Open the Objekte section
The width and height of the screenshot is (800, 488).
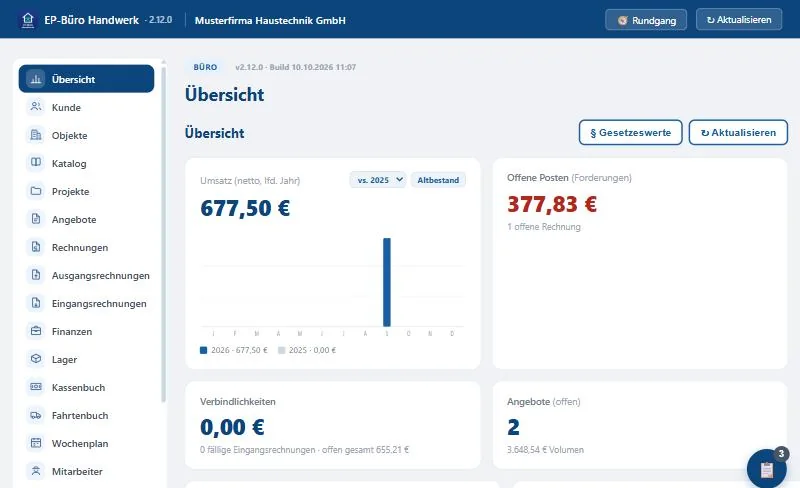(86, 135)
